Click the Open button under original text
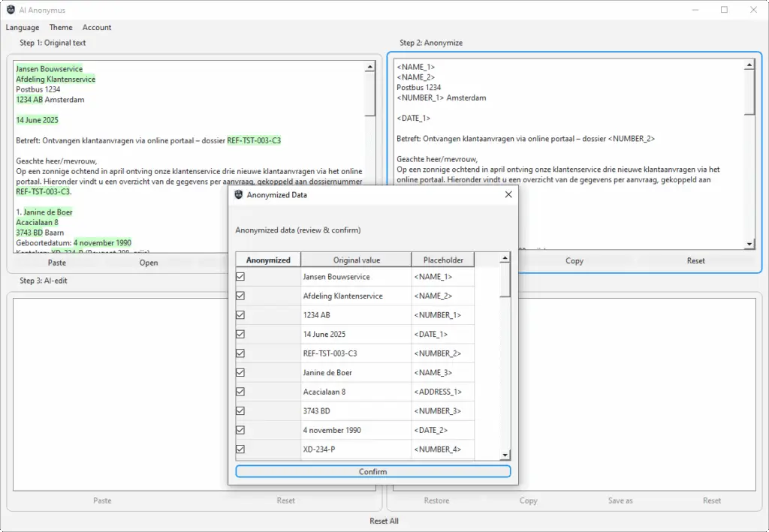This screenshot has height=532, width=769. pyautogui.click(x=149, y=263)
